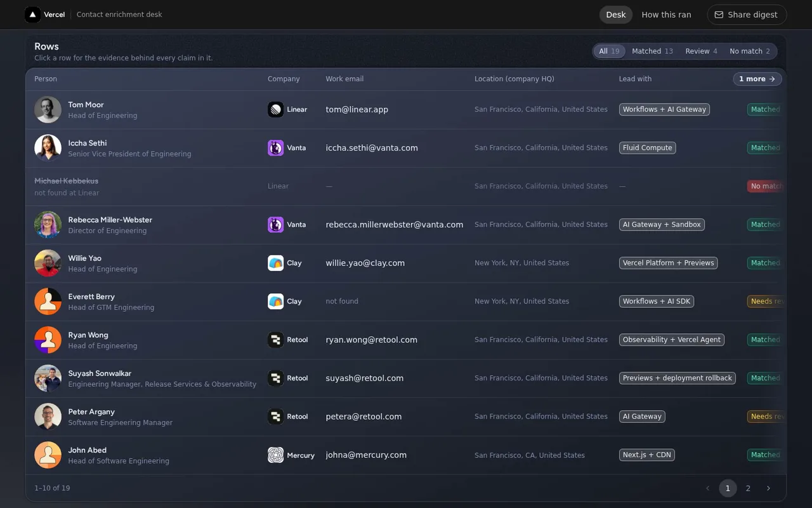
Task: Filter rows to Matched only
Action: pyautogui.click(x=652, y=51)
